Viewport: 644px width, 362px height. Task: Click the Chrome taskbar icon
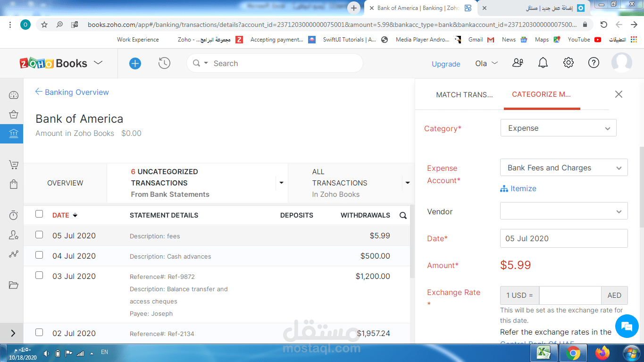click(x=573, y=353)
